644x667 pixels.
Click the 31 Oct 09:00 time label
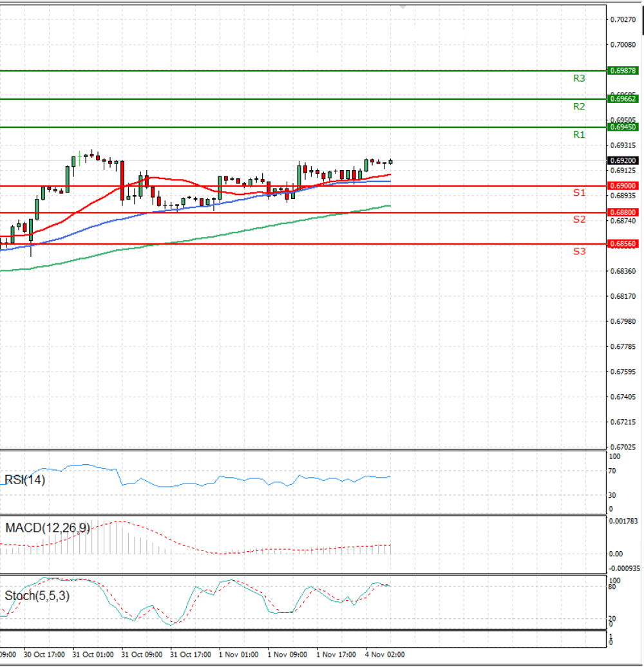tap(142, 655)
